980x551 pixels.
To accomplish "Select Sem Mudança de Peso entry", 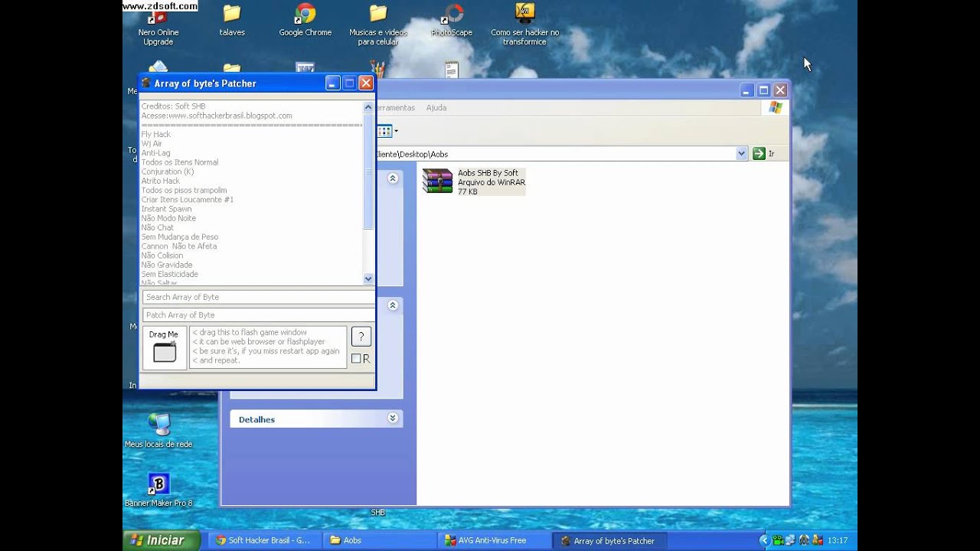I will 180,237.
